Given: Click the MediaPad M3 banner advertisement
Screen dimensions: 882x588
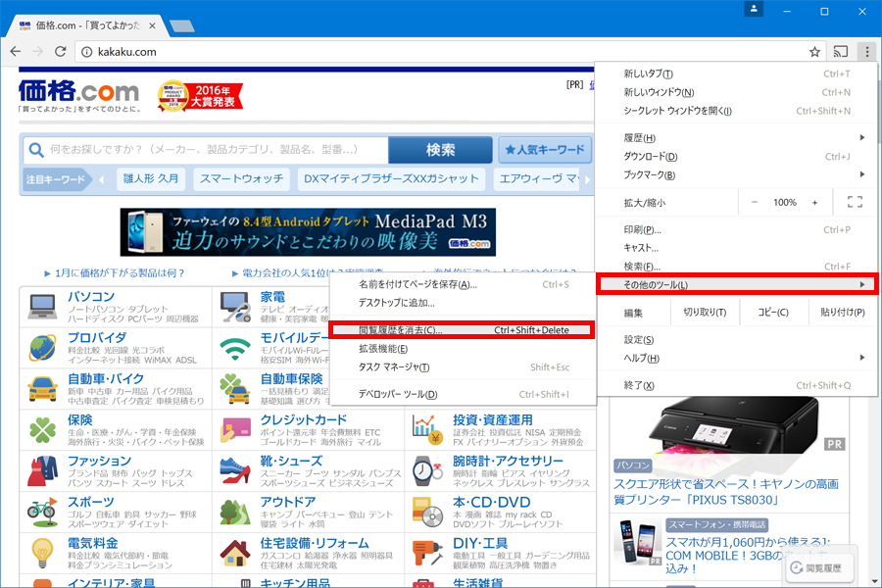Looking at the screenshot, I should click(308, 232).
